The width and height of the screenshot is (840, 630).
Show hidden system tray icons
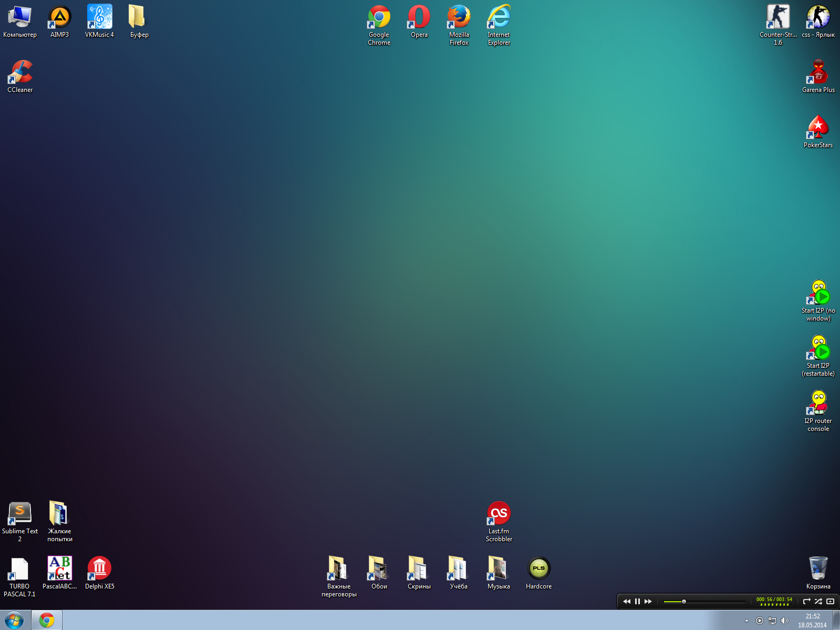click(x=746, y=621)
